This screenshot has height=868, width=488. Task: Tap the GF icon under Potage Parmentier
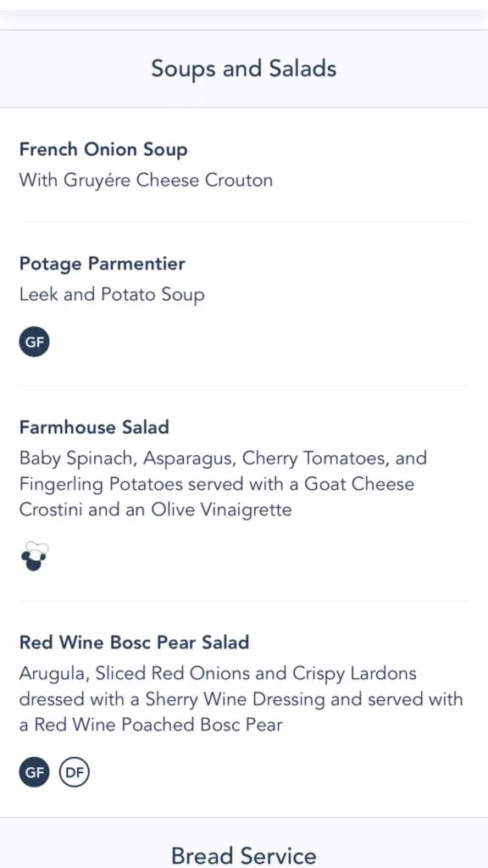point(34,342)
